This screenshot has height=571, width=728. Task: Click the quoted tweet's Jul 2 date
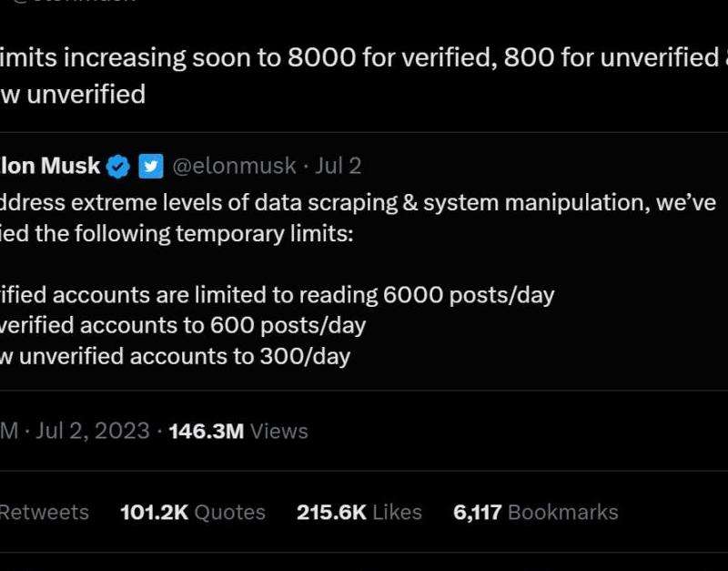(338, 166)
